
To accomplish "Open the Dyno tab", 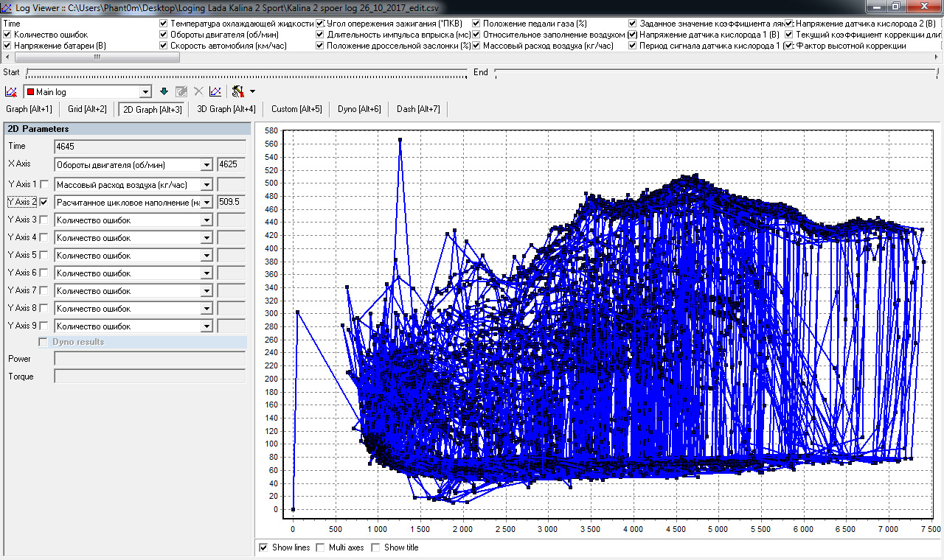I will (359, 109).
